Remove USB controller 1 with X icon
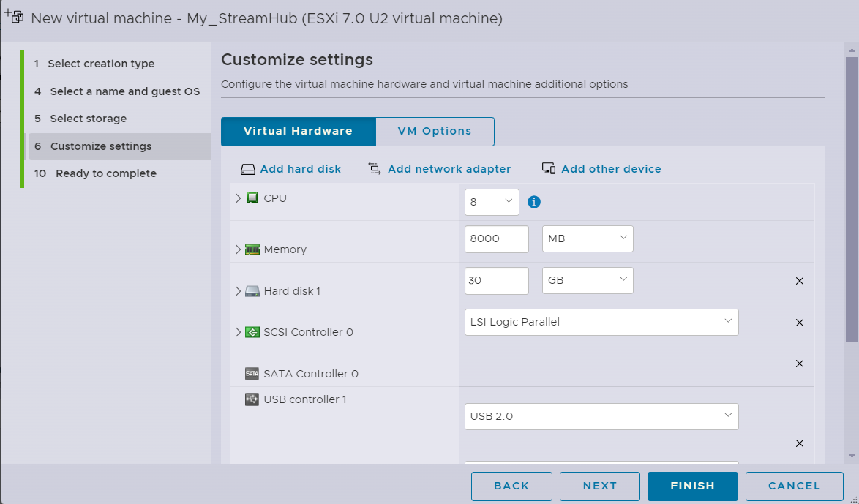 click(x=799, y=443)
